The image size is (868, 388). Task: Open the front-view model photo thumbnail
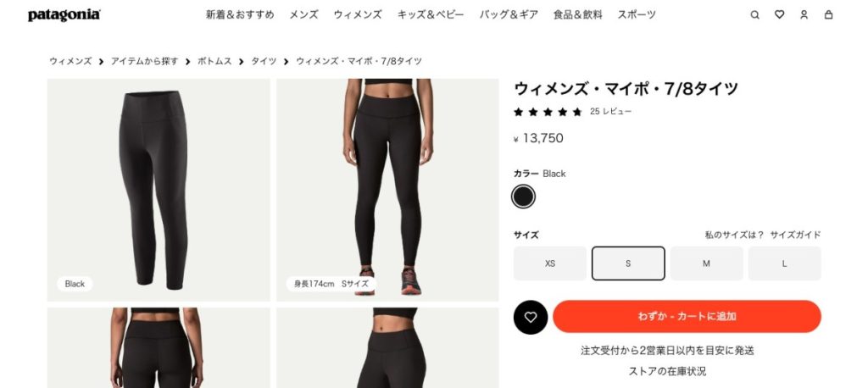tap(387, 190)
